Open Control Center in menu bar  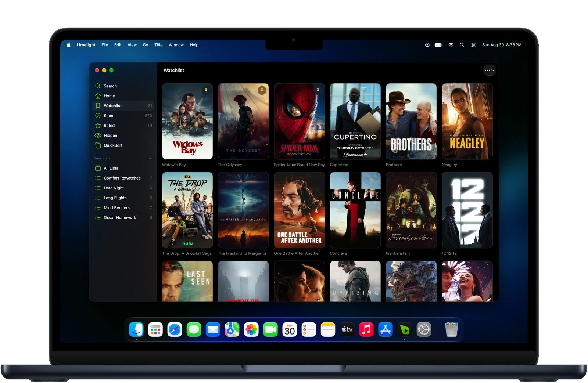click(x=473, y=45)
